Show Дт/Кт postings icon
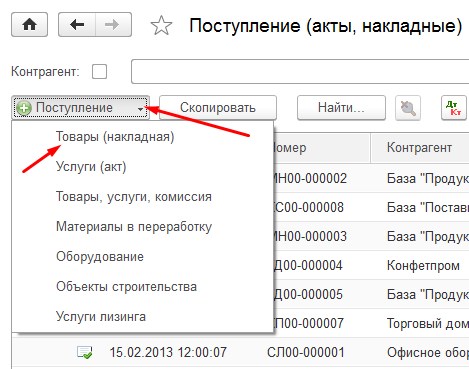Viewport: 469px width, 369px height. point(453,108)
